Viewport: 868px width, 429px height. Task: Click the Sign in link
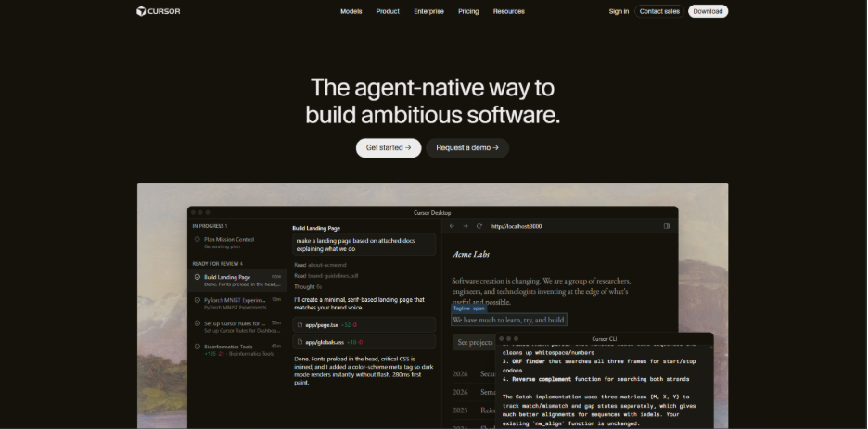[619, 11]
